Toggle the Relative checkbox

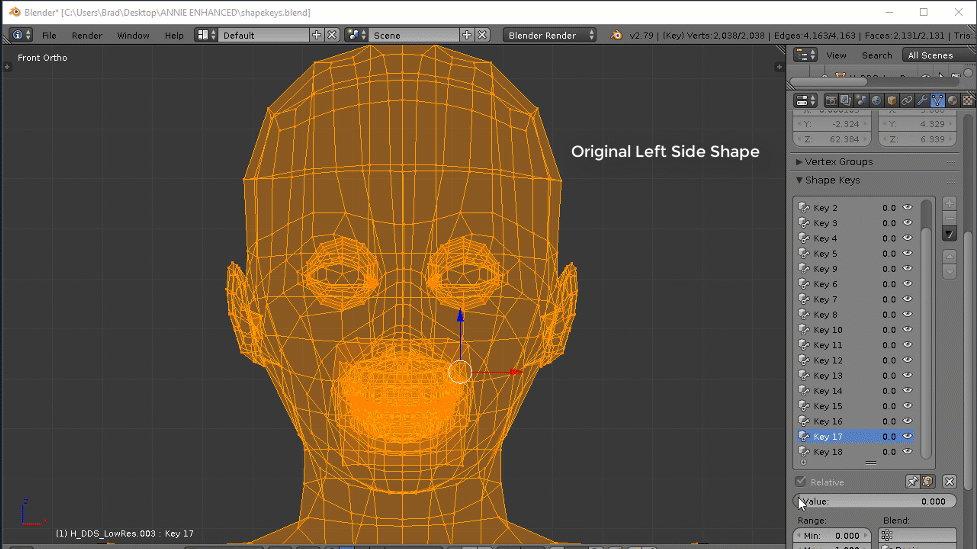801,482
